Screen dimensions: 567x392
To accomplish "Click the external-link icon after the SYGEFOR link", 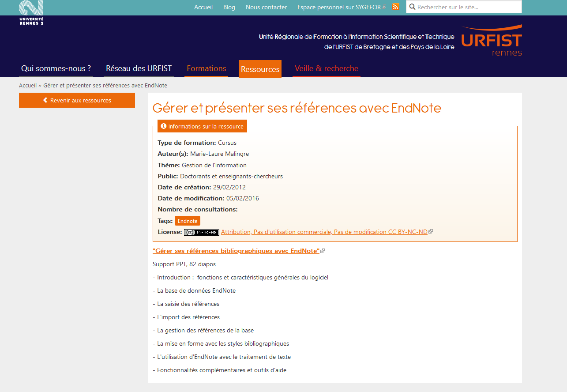I will click(x=384, y=7).
